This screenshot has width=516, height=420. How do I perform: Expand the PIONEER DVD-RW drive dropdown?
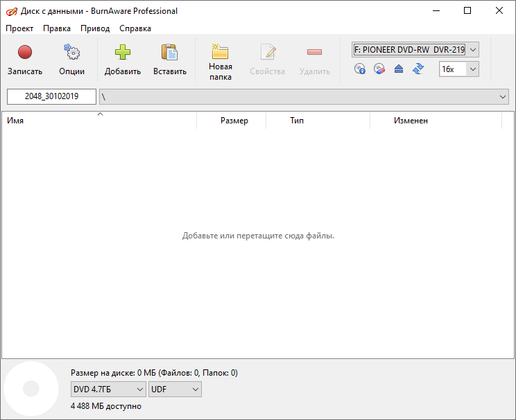473,50
